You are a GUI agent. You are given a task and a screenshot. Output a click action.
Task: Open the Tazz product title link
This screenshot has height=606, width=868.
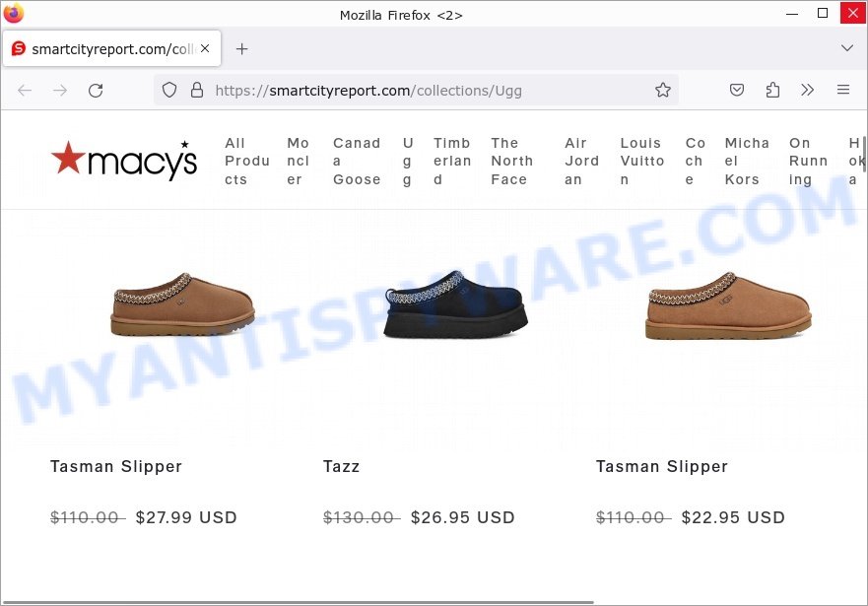[342, 466]
